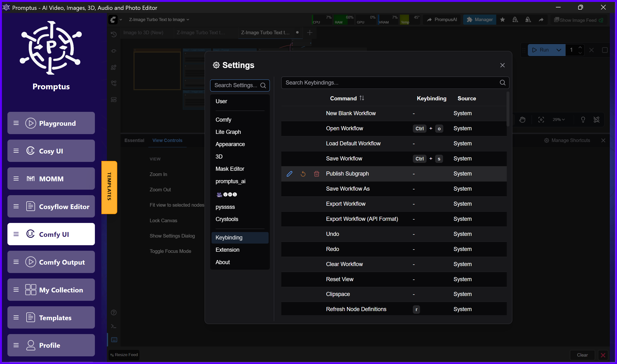Select Keybinding in the Settings sidebar
The height and width of the screenshot is (364, 617).
point(229,237)
